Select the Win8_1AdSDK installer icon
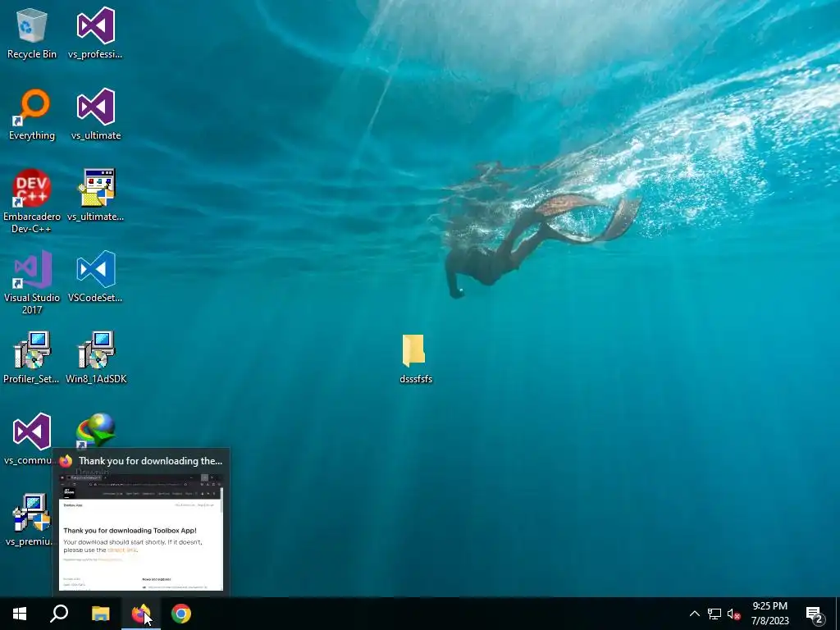Screen dimensions: 840x630 pyautogui.click(x=96, y=358)
